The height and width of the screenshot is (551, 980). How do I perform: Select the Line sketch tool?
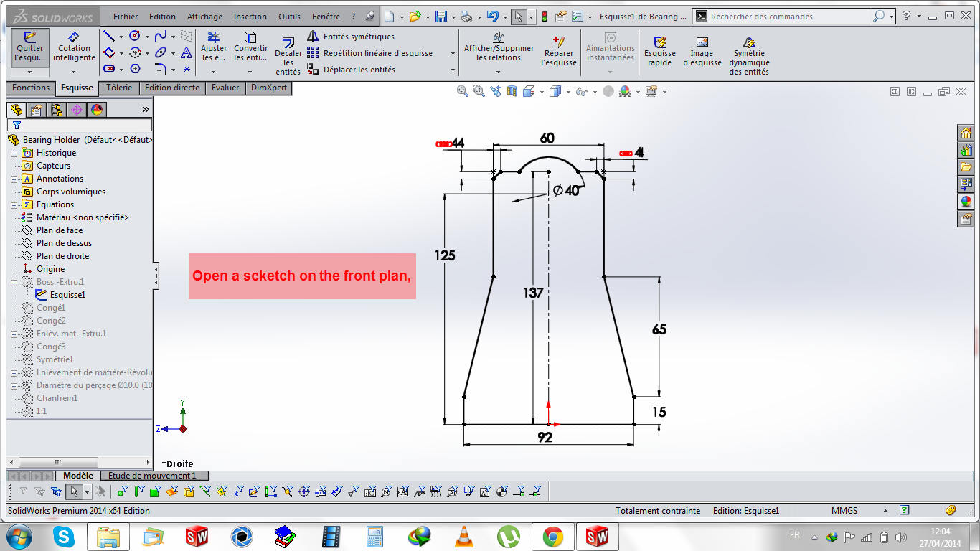tap(108, 36)
